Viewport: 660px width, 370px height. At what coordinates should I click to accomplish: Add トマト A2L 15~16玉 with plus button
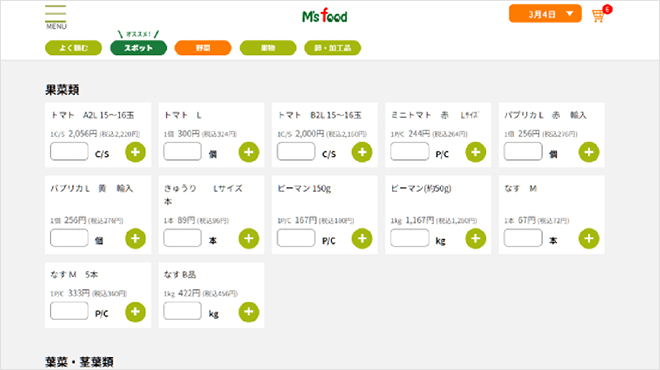tap(136, 152)
